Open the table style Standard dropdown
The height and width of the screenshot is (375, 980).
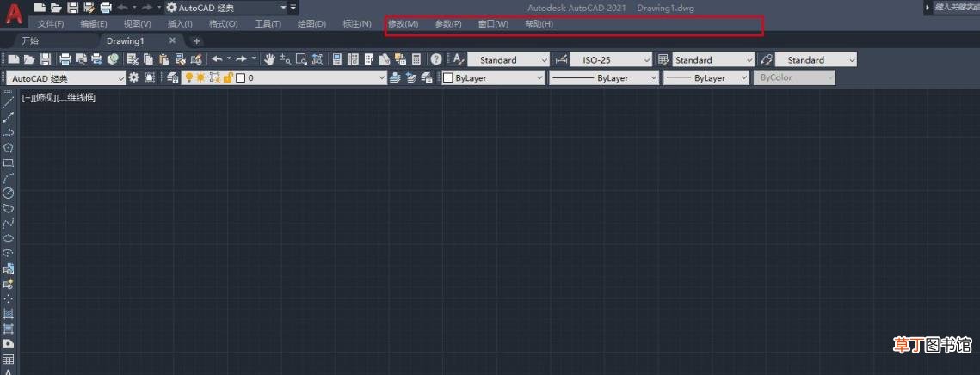click(714, 60)
